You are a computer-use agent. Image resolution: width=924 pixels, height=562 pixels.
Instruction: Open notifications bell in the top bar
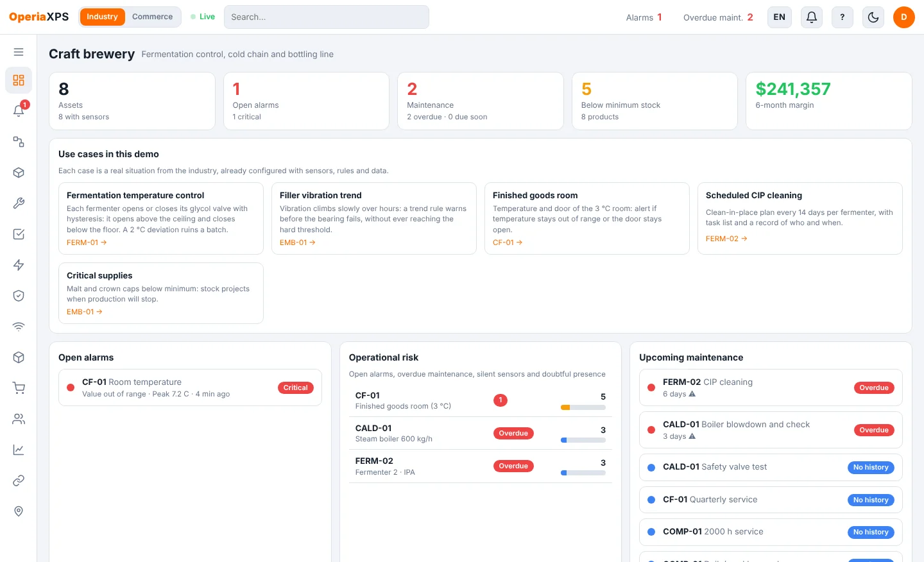812,17
